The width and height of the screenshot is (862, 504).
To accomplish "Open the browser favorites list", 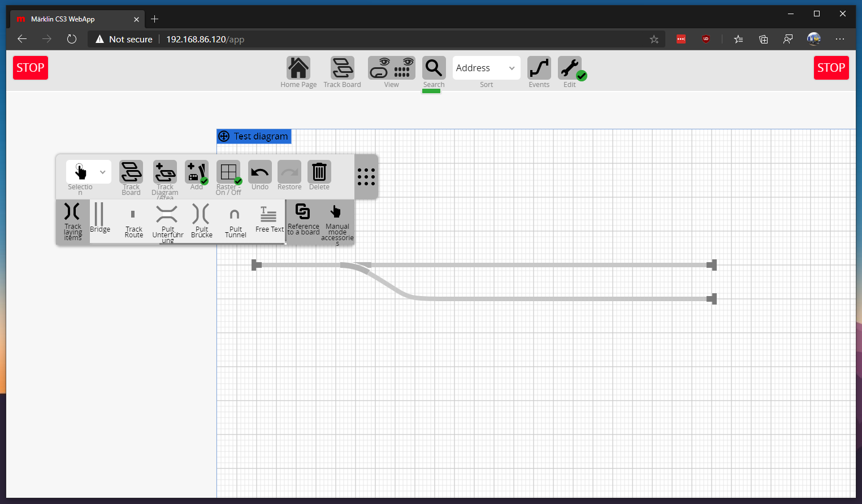I will (x=738, y=39).
